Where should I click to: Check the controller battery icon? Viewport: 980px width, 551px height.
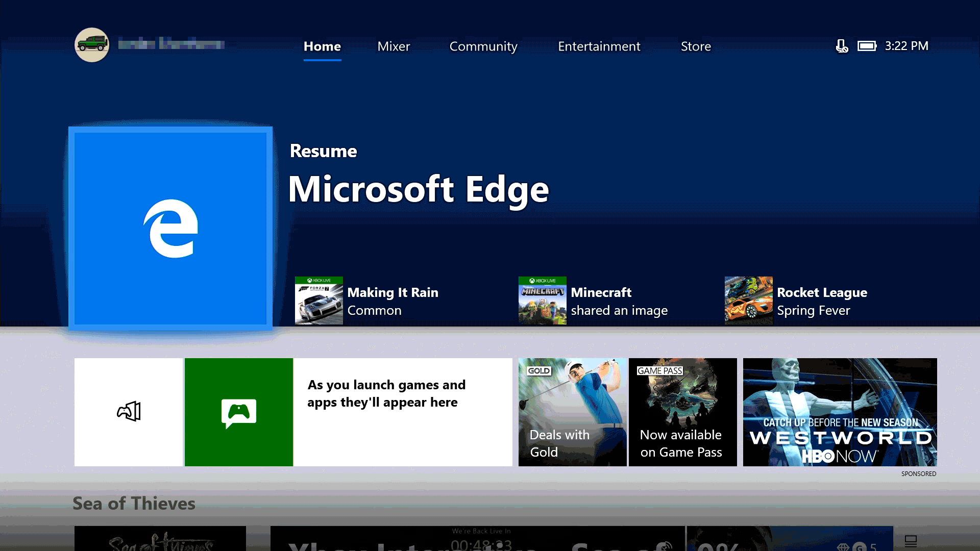(867, 46)
